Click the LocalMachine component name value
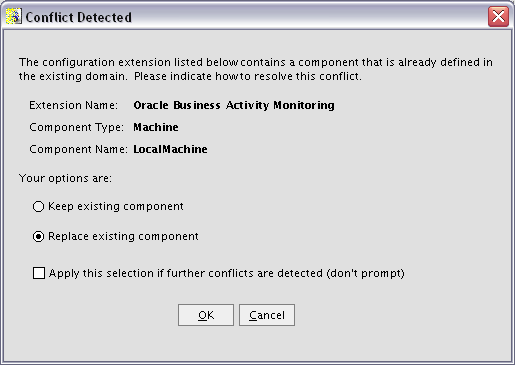 pyautogui.click(x=170, y=149)
